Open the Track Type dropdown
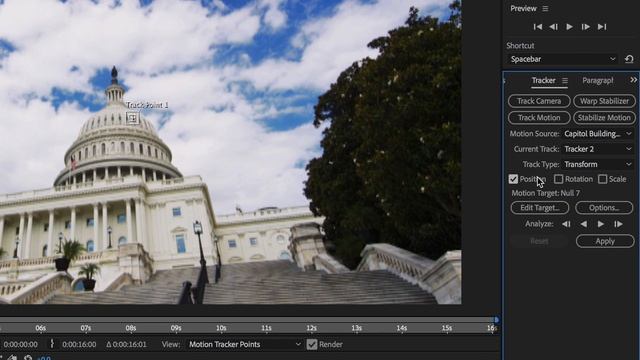640x360 pixels. click(x=598, y=164)
